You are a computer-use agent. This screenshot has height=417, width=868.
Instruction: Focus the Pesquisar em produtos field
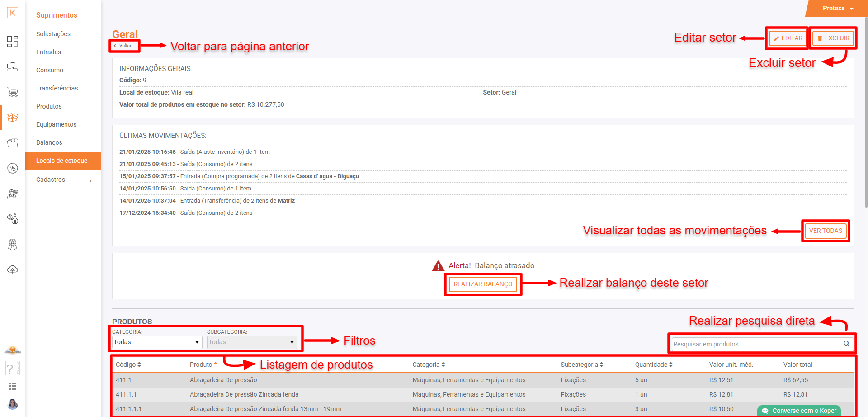point(756,344)
